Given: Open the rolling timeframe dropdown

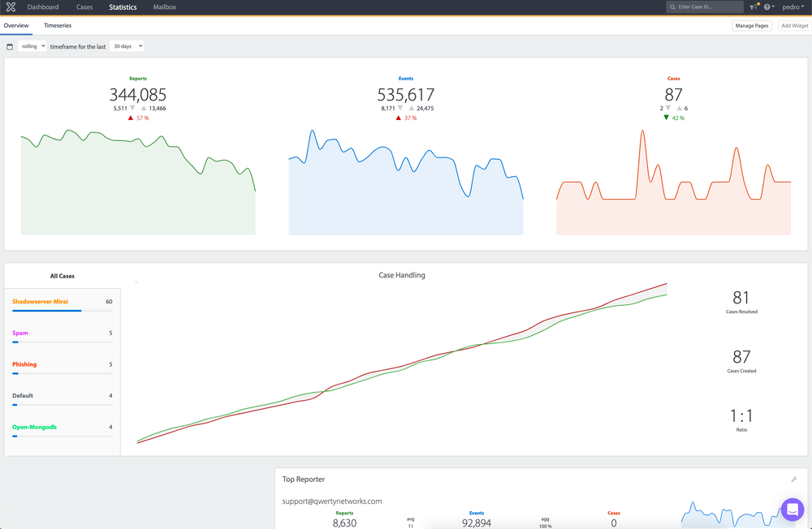Looking at the screenshot, I should pos(32,46).
